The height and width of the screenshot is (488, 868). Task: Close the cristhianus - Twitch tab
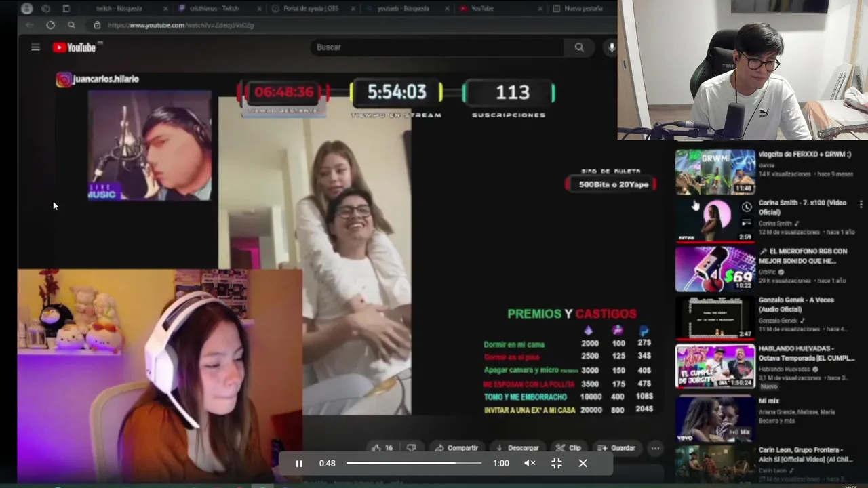coord(258,9)
